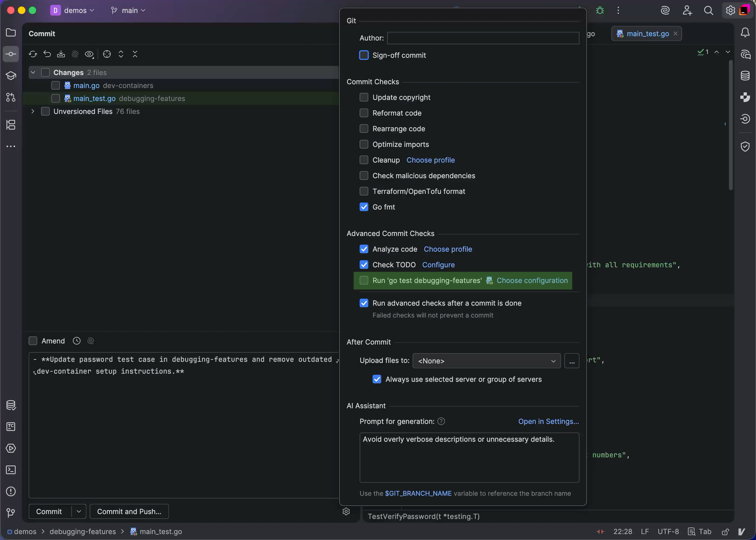Open the Git tool window icon
Image resolution: width=756 pixels, height=540 pixels.
pyautogui.click(x=11, y=512)
